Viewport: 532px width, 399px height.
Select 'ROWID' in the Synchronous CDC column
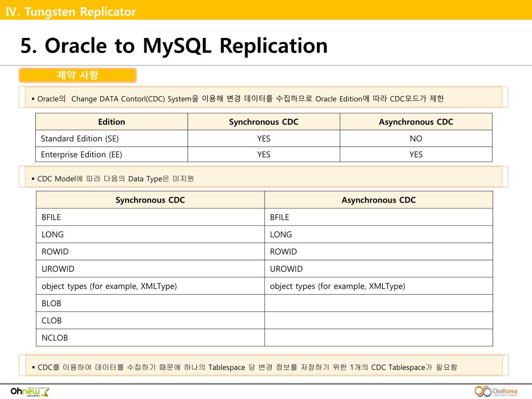click(150, 252)
